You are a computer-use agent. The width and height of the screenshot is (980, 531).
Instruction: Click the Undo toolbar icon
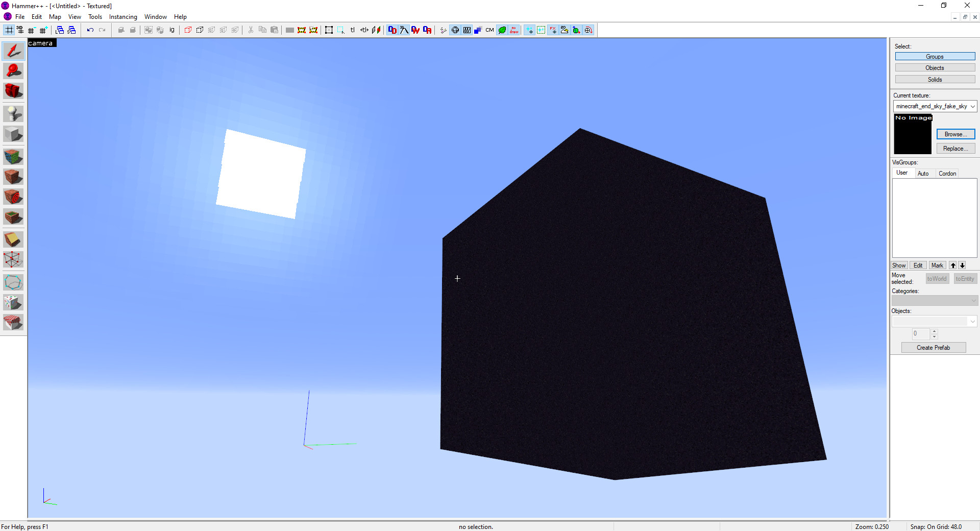click(90, 30)
